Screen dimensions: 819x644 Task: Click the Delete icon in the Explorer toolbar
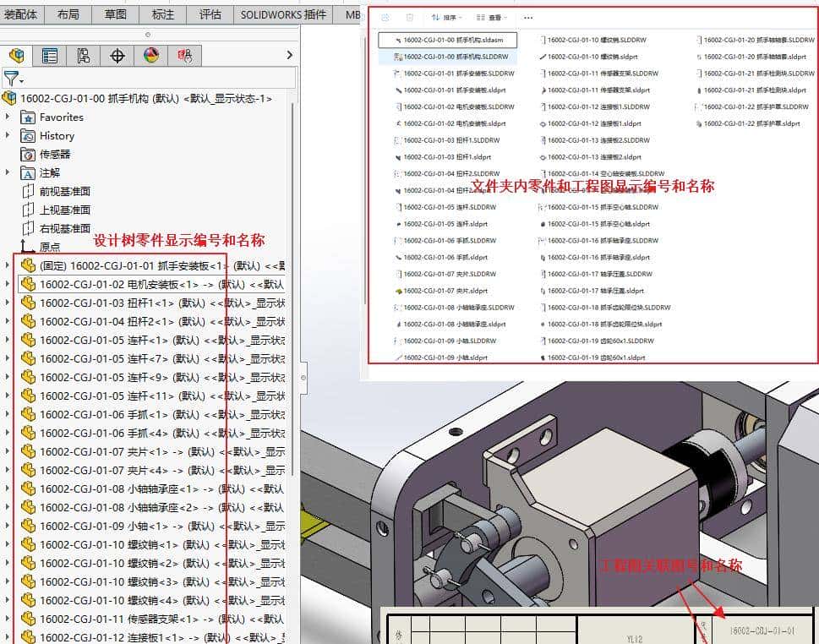[x=410, y=17]
